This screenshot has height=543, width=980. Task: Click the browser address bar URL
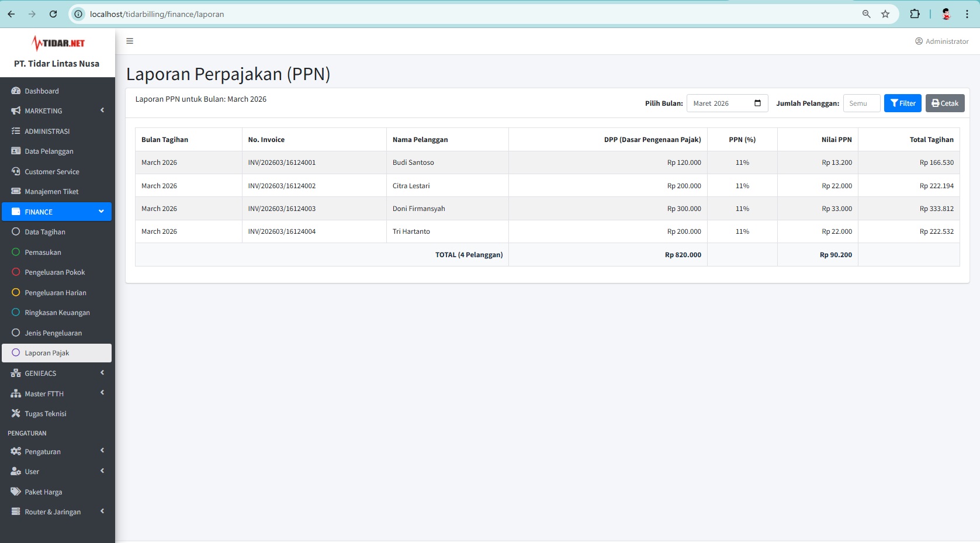point(157,14)
